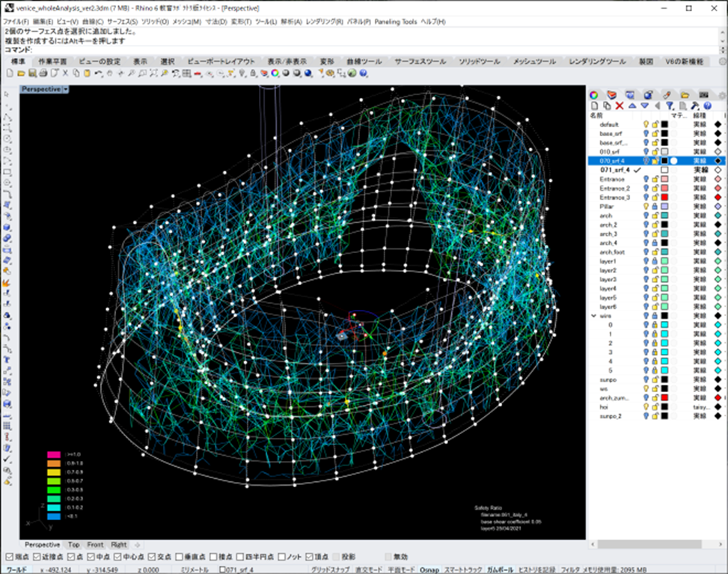The image size is (728, 574).
Task: Open the Layers panel tab icon
Action: tap(612, 95)
